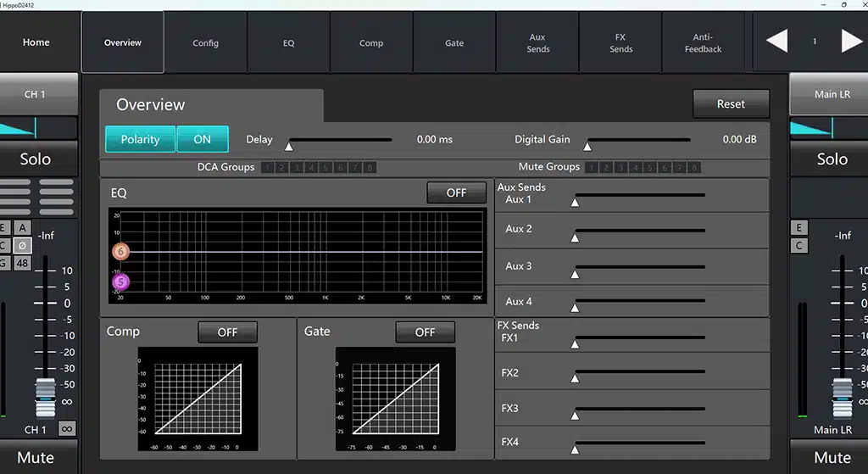Click the 48V phantom power indicator on CH 1
Image resolution: width=868 pixels, height=474 pixels.
point(22,263)
